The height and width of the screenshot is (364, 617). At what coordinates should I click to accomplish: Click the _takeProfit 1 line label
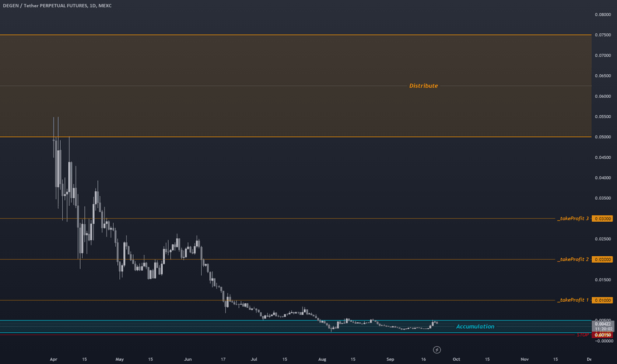(x=573, y=300)
